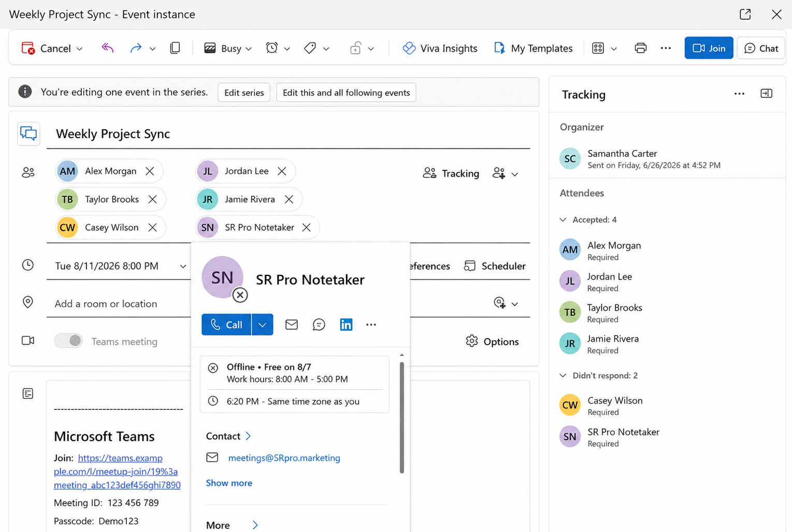Open the meeting Chat
This screenshot has height=532, width=792.
tap(761, 48)
